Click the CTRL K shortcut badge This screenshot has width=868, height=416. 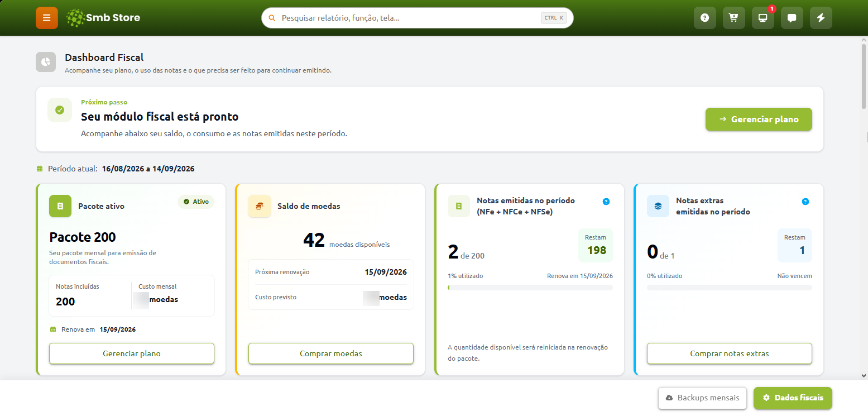coord(554,18)
